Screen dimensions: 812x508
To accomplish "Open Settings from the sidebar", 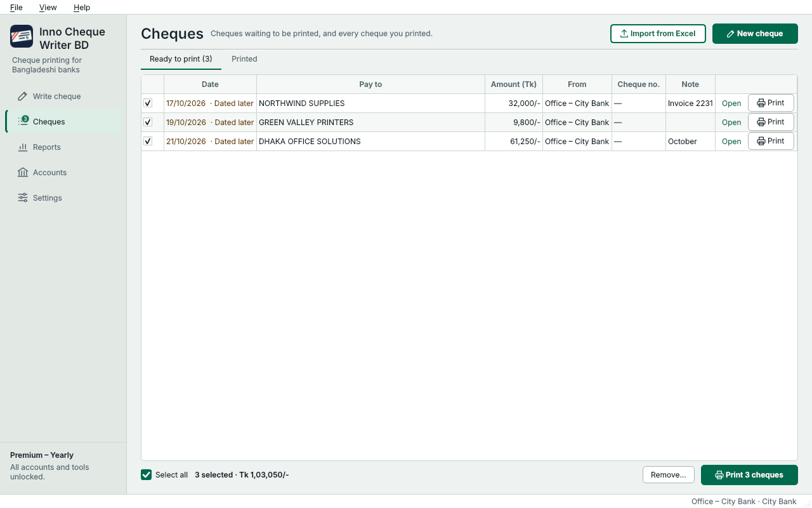I will click(x=63, y=198).
